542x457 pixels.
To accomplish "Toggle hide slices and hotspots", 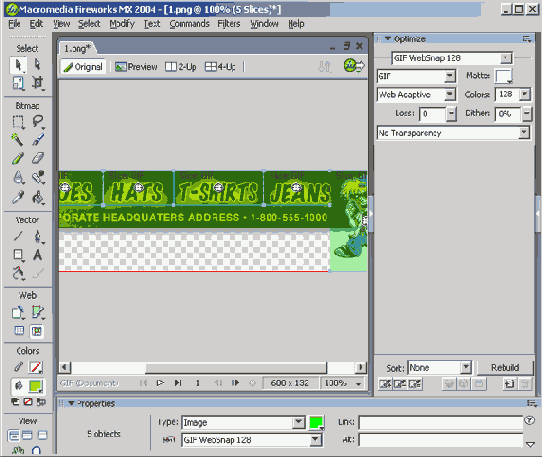I will 19,331.
